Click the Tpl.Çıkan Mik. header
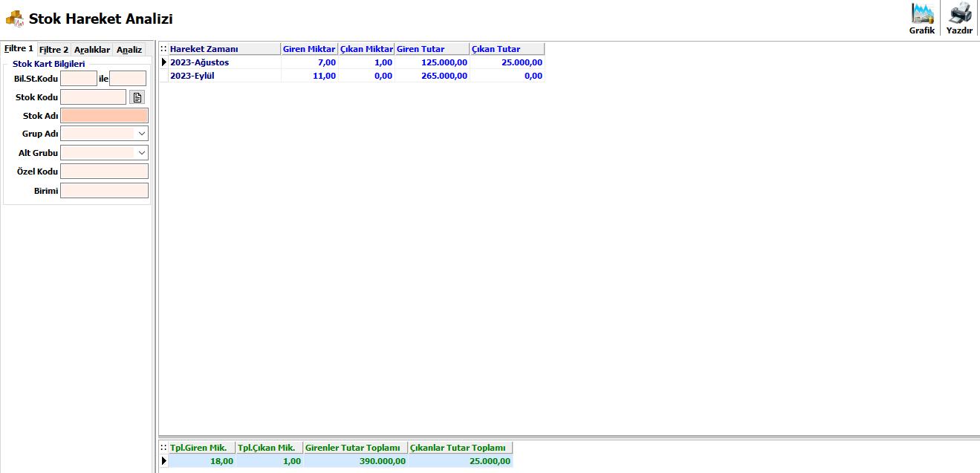Viewport: 980px width, 473px height. [270, 448]
